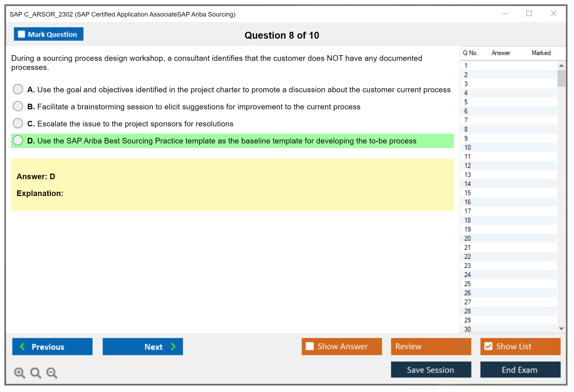Image resolution: width=574 pixels, height=392 pixels.
Task: Toggle the Show Answer checkbox
Action: 310,346
